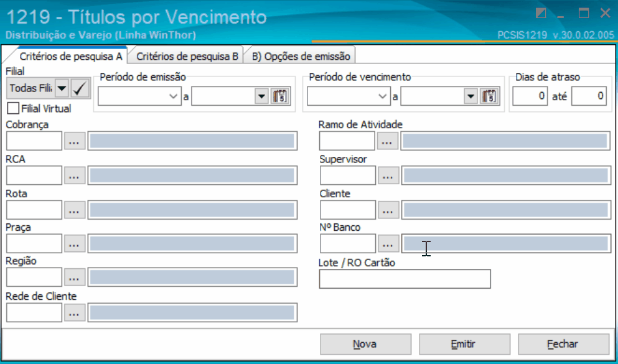The height and width of the screenshot is (364, 618).
Task: Click the Região code input field
Action: point(34,278)
